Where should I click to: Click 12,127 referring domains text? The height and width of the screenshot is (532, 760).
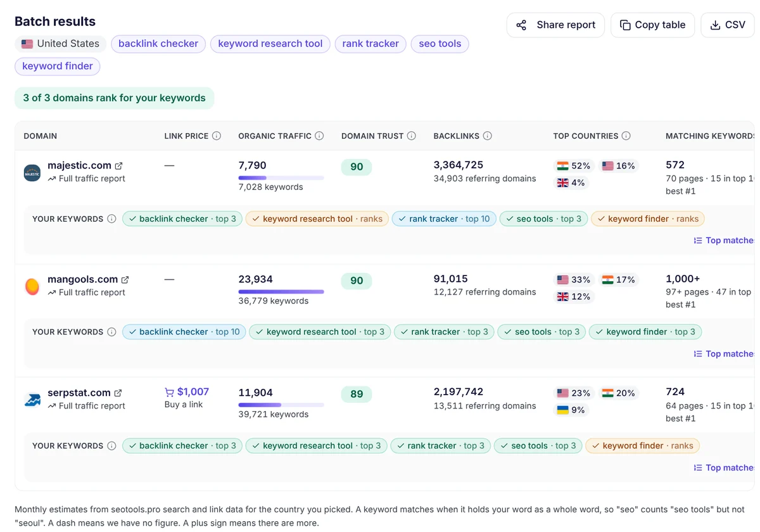click(485, 292)
